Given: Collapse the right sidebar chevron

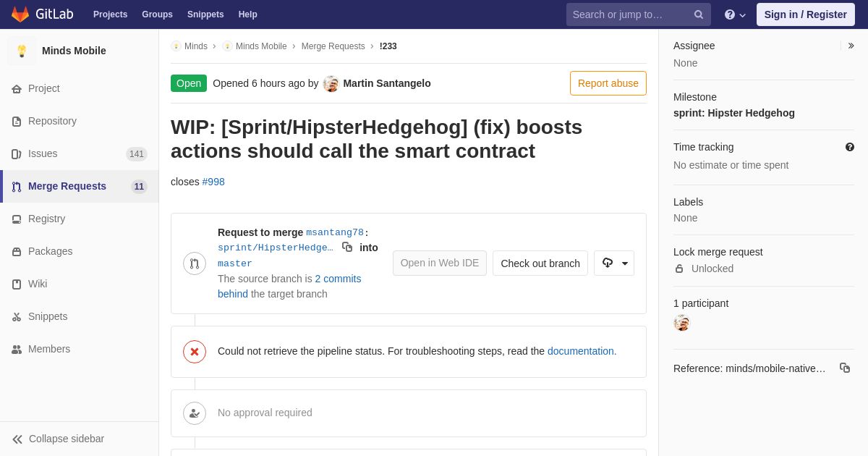Looking at the screenshot, I should [851, 46].
